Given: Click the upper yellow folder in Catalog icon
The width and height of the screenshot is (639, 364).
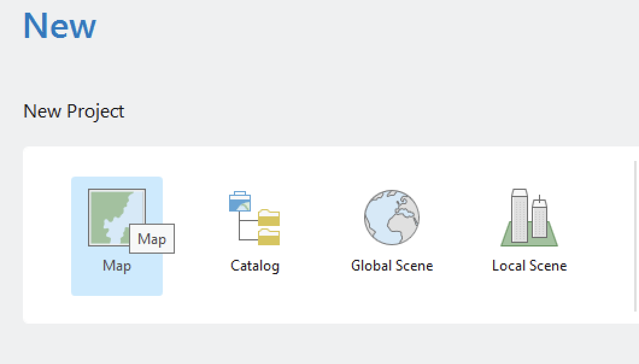Looking at the screenshot, I should click(269, 218).
